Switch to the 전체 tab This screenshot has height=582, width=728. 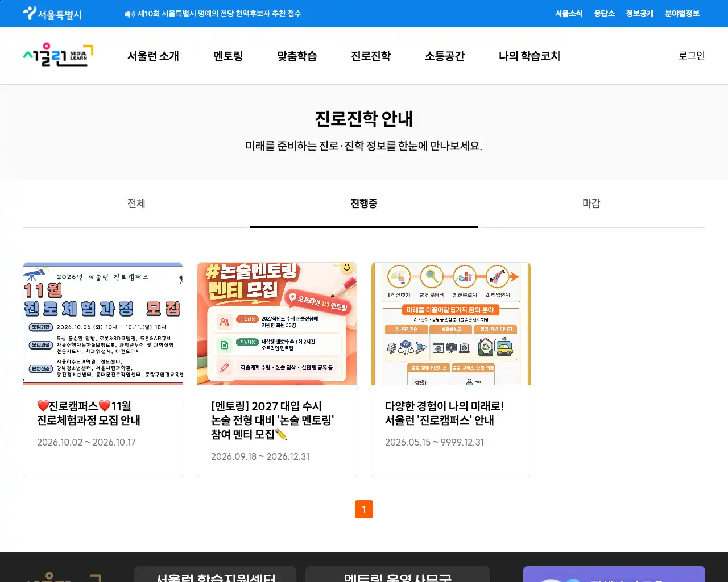(x=136, y=203)
